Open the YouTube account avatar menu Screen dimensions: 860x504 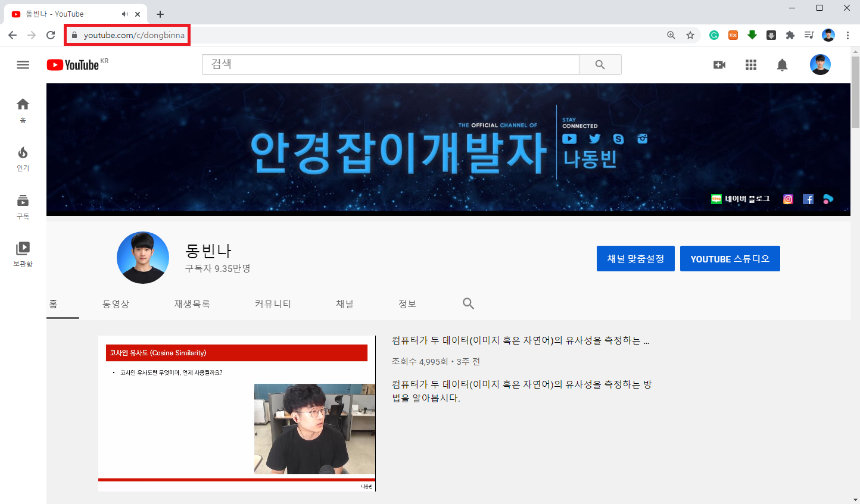coord(820,65)
